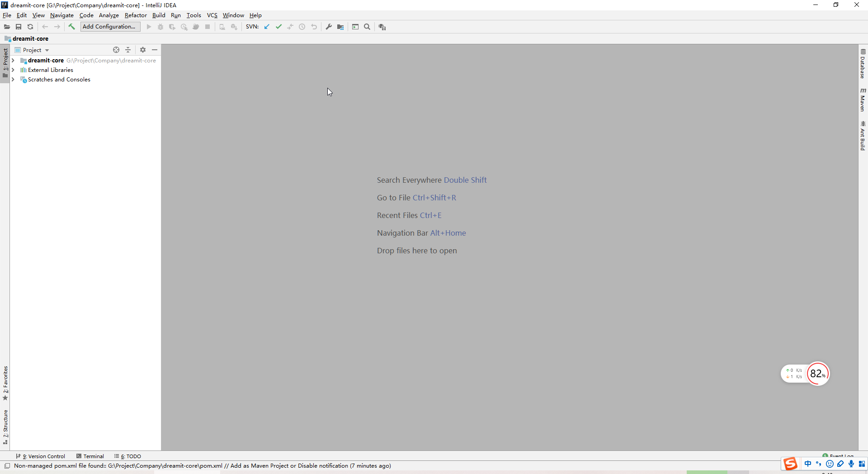Click the Non-managed pom.xml status message
The width and height of the screenshot is (868, 474).
pos(203,466)
